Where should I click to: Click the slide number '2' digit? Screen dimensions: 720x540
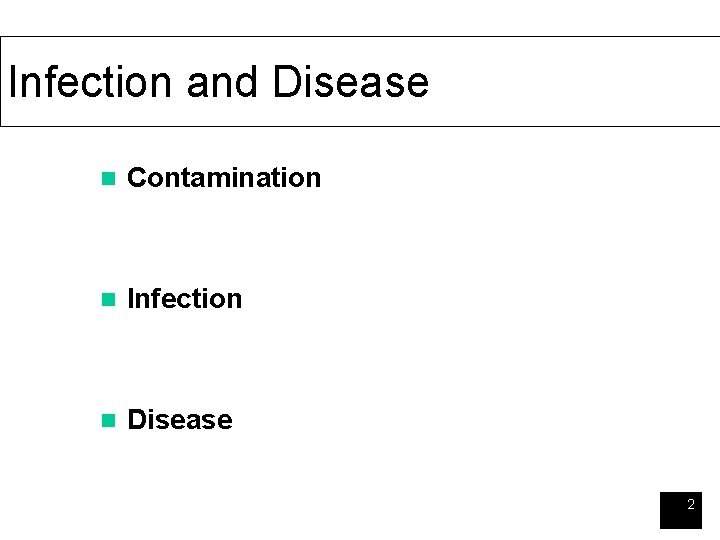(690, 505)
